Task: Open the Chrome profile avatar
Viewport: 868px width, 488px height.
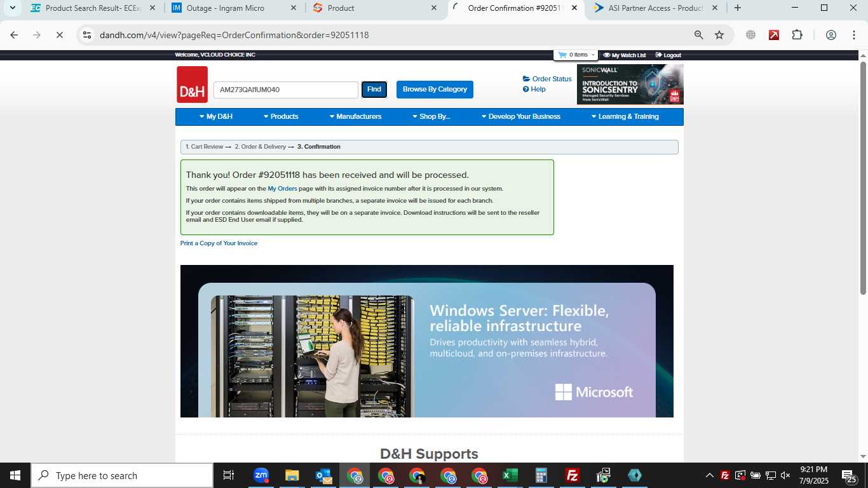Action: 831,35
